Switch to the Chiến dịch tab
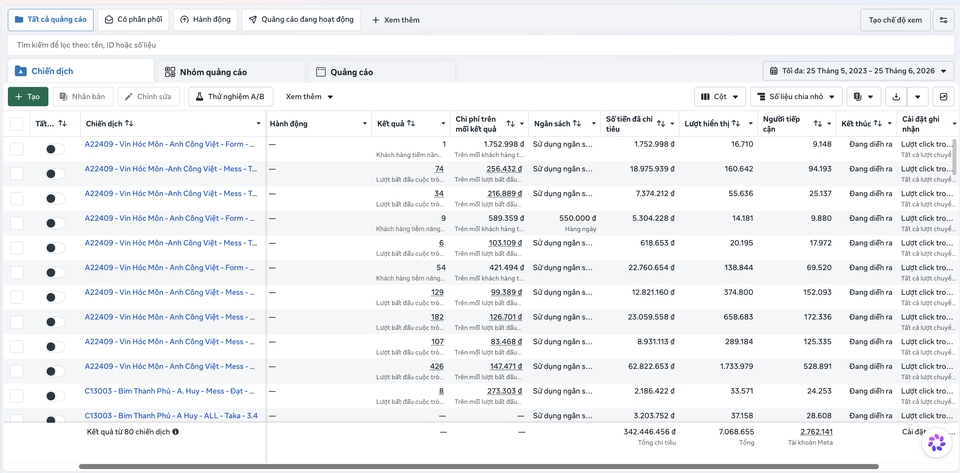 coord(81,71)
